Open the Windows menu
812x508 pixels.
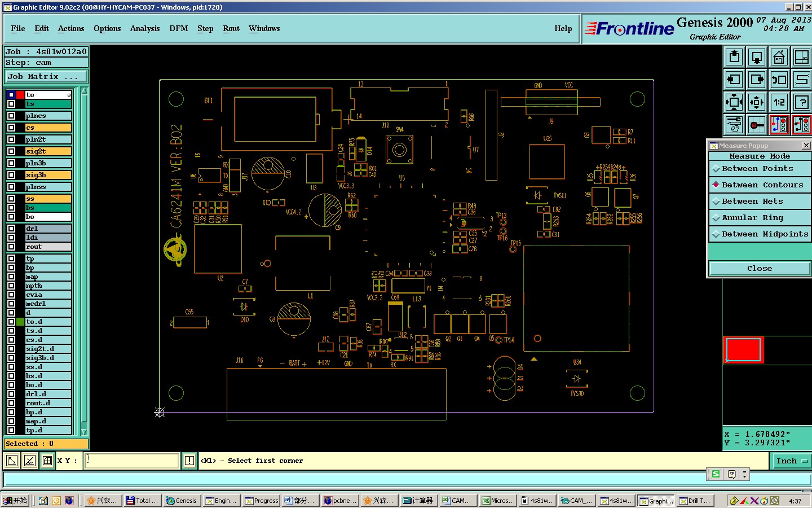pos(264,28)
